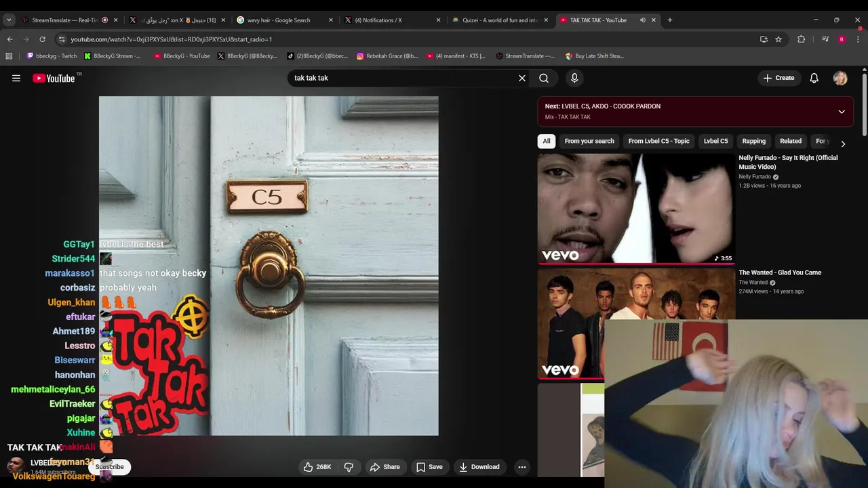Open the BBeckyG - YouTube bookmark
This screenshot has width=868, height=488.
point(182,56)
